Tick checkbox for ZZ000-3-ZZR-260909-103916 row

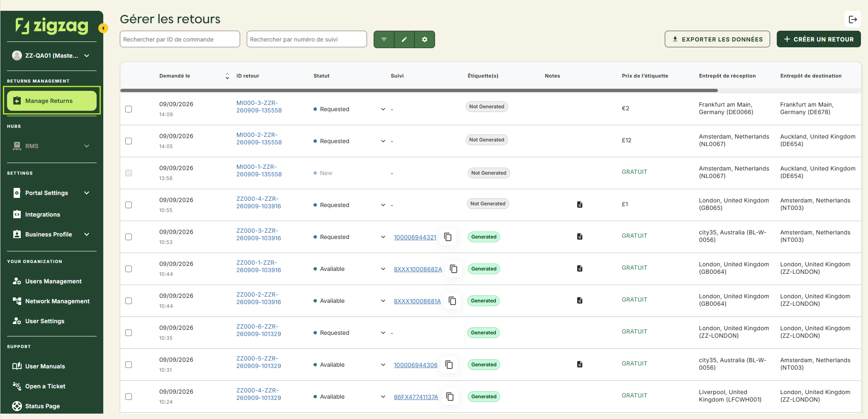coord(129,237)
